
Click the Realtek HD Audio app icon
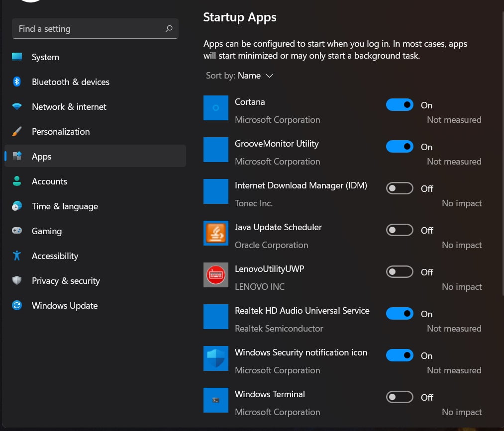(215, 316)
